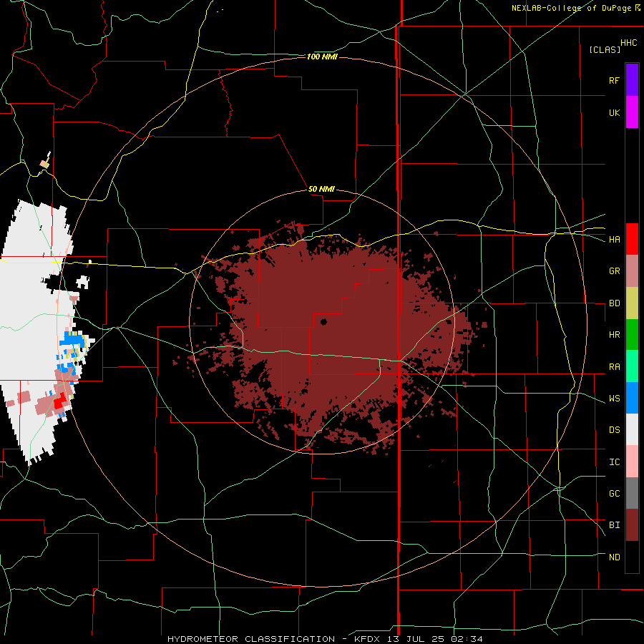Click the GC legend label
Image resolution: width=644 pixels, height=644 pixels.
[614, 494]
